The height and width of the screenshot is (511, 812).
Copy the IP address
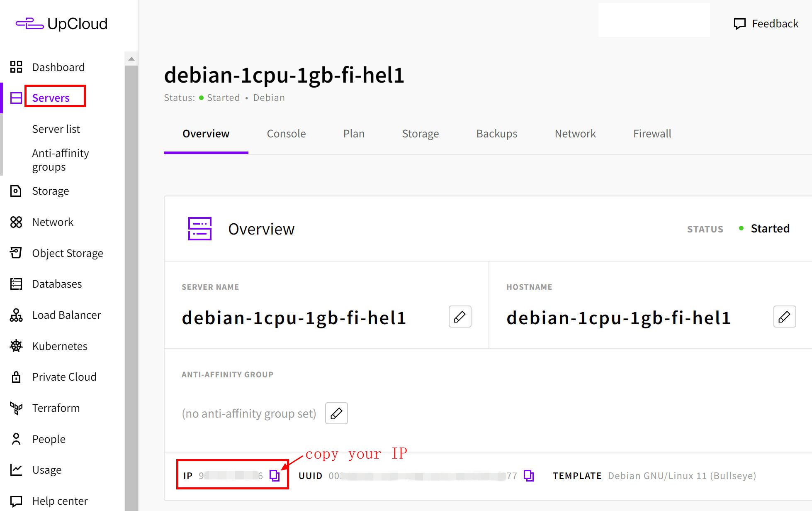point(275,475)
